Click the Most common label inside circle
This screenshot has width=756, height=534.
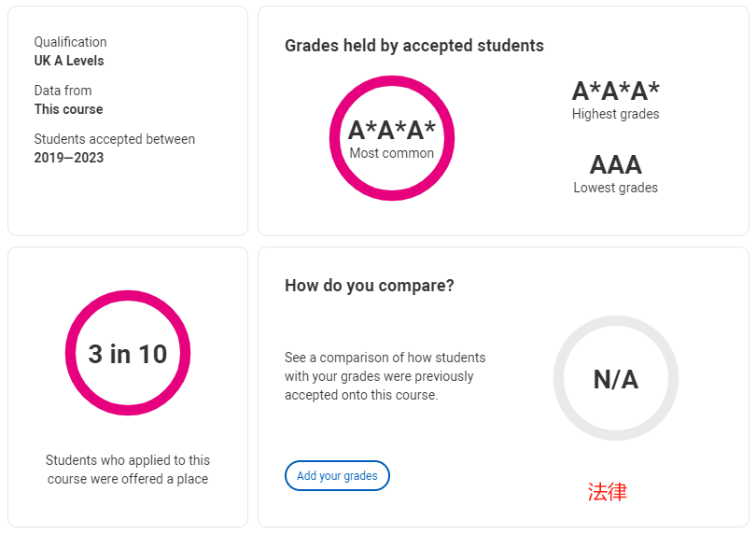coord(391,153)
